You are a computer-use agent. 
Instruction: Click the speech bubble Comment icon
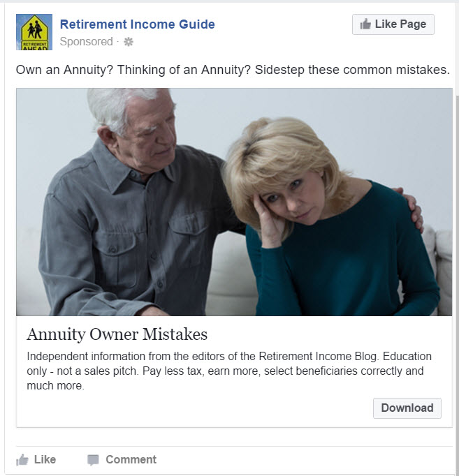point(93,460)
